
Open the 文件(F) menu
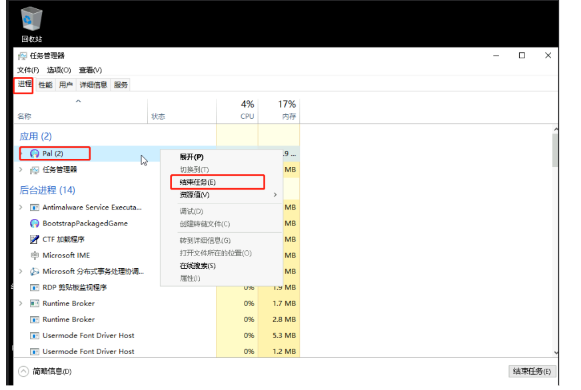coord(28,70)
